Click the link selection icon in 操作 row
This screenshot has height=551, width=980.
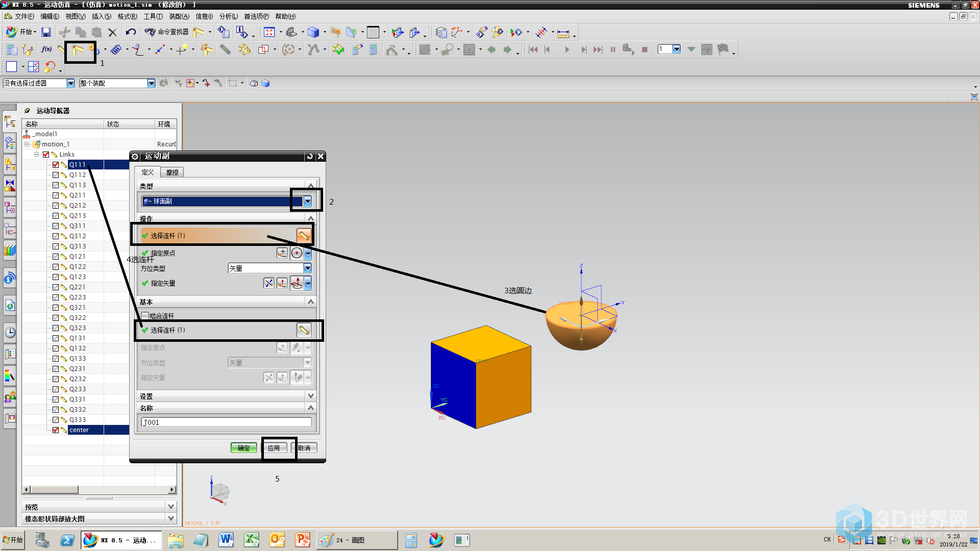(x=304, y=235)
